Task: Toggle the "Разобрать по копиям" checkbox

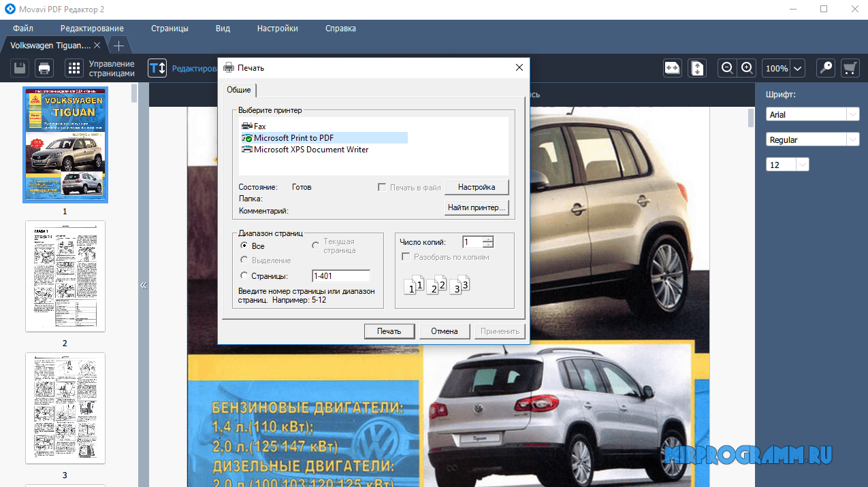Action: pyautogui.click(x=406, y=257)
